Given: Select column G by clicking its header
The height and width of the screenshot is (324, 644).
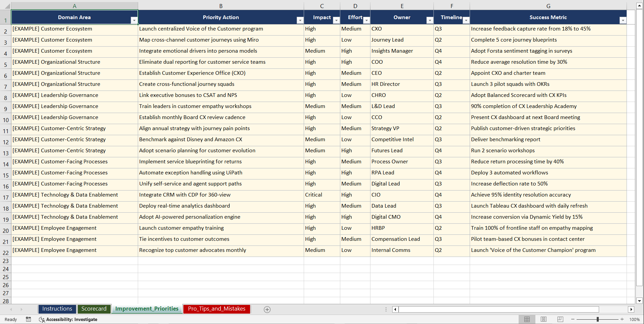Looking at the screenshot, I should 548,6.
